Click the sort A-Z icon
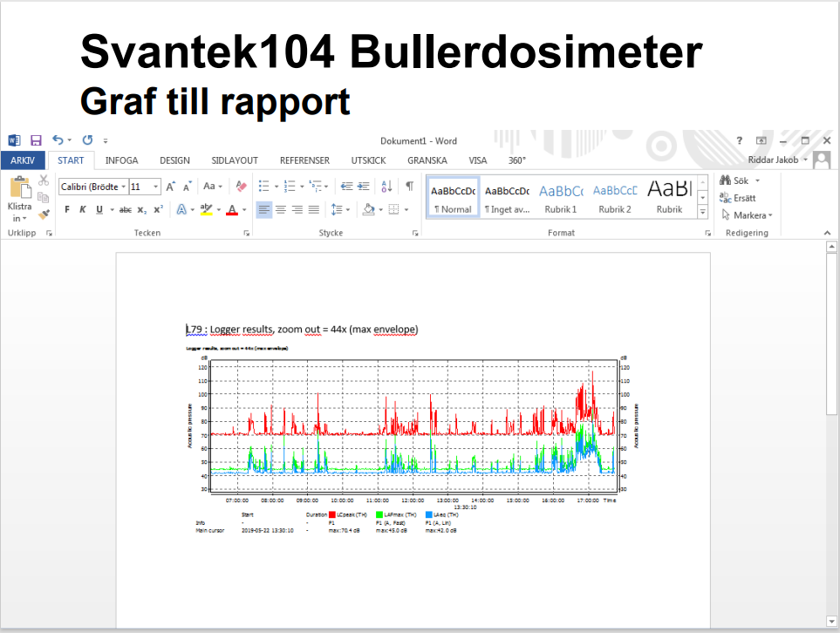840x633 pixels. tap(387, 186)
